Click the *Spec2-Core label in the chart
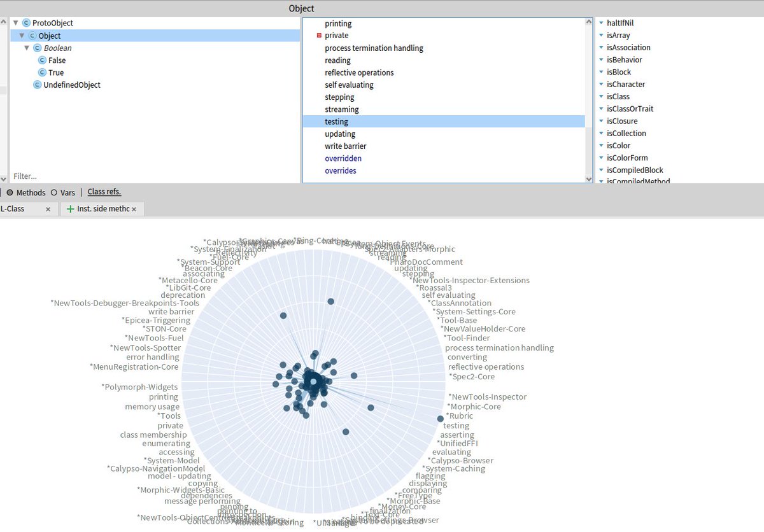Viewport: 764px width, 532px height. pyautogui.click(x=472, y=377)
